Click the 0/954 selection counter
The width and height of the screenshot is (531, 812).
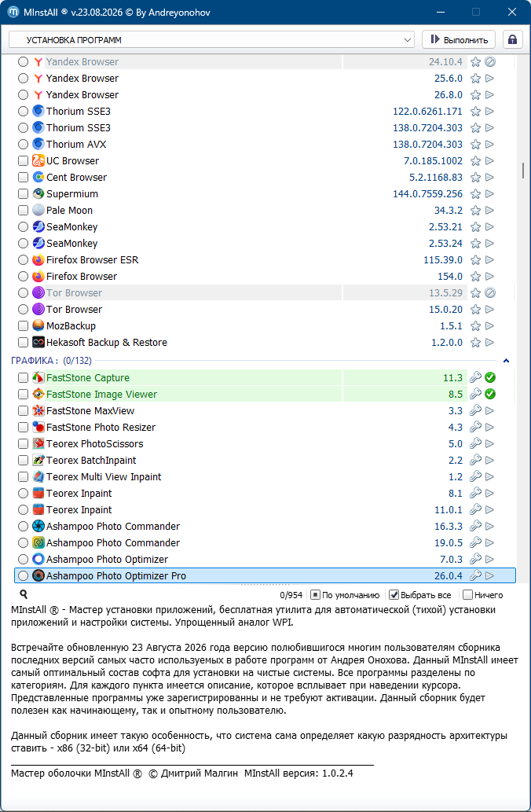click(x=291, y=595)
